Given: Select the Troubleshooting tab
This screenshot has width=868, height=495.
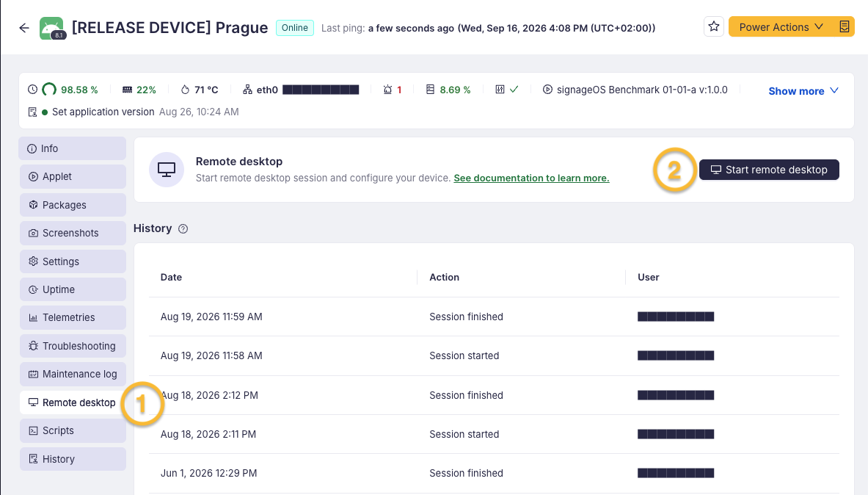Looking at the screenshot, I should (x=73, y=346).
